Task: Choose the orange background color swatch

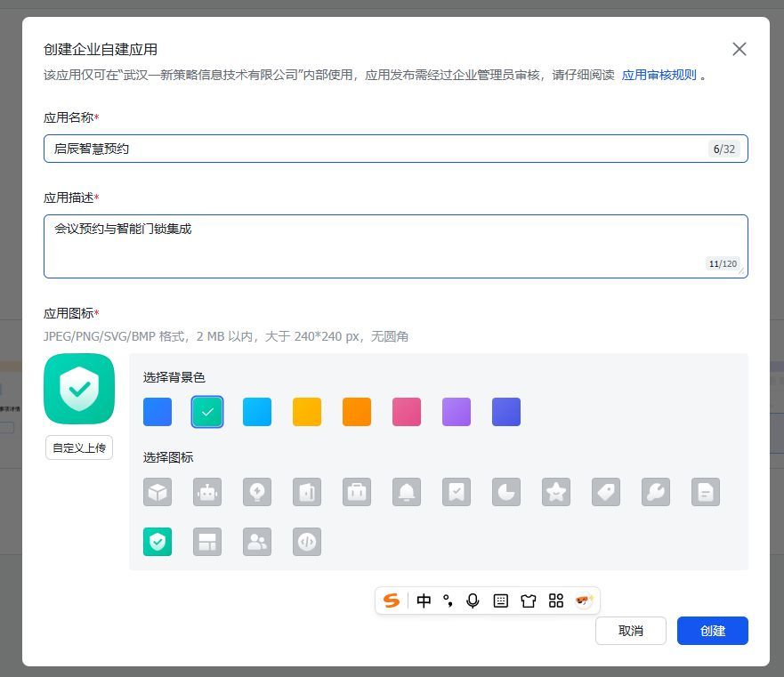Action: coord(357,412)
